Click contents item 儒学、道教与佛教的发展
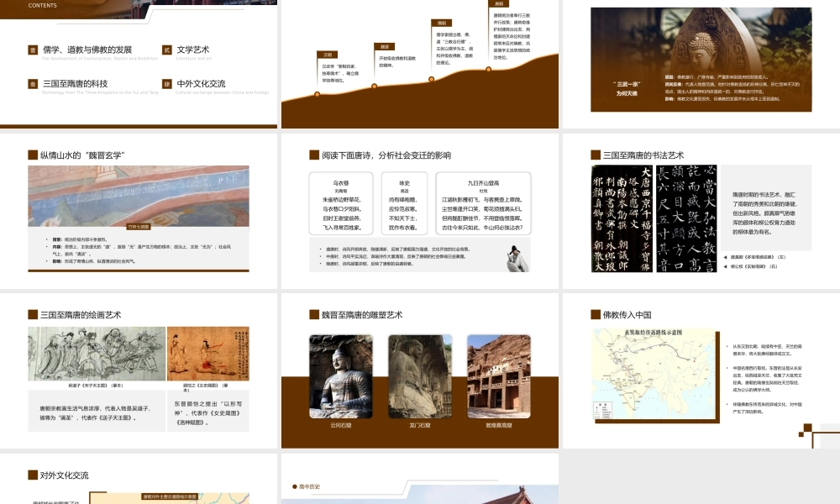840x504 pixels. click(87, 50)
